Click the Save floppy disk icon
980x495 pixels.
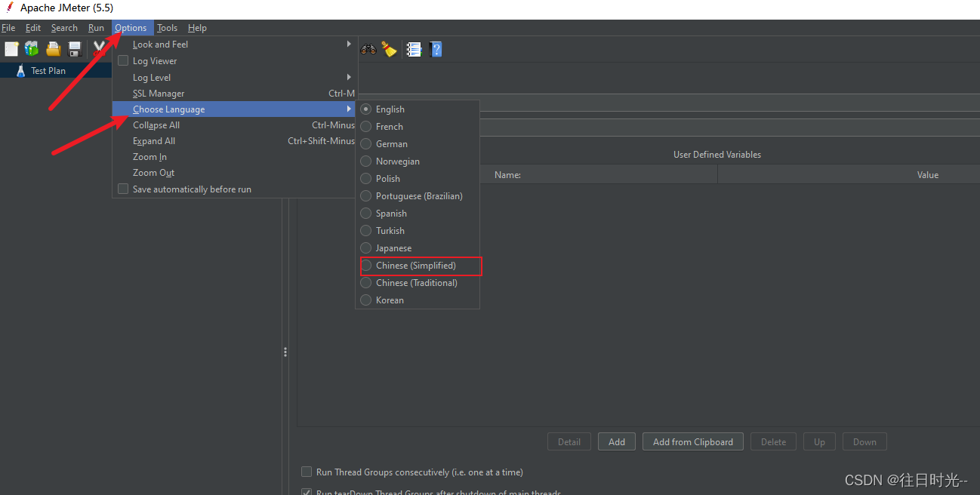coord(76,49)
